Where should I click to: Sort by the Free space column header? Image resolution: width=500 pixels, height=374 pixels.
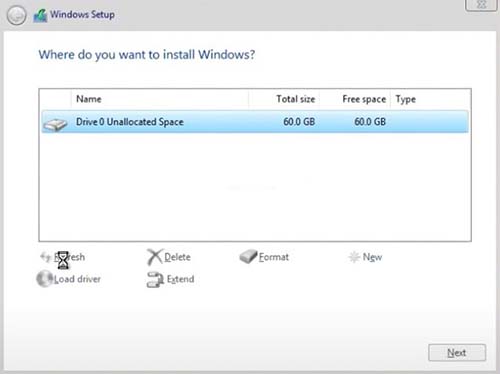tap(355, 99)
